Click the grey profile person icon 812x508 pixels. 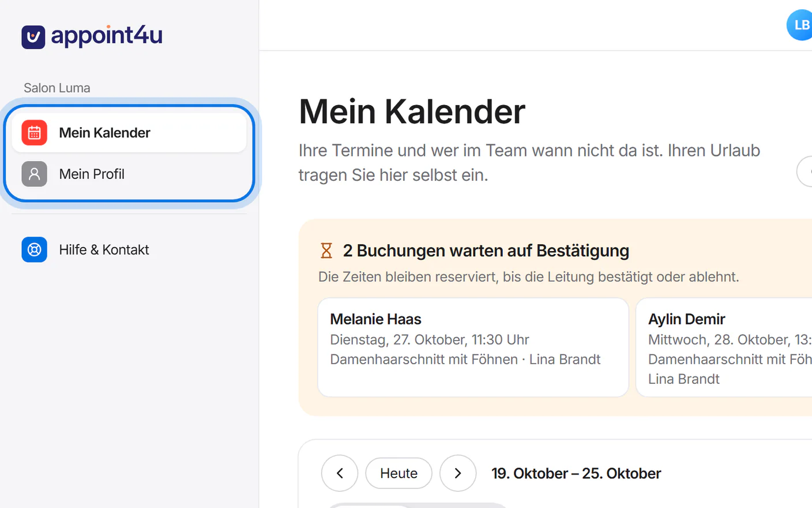click(35, 174)
